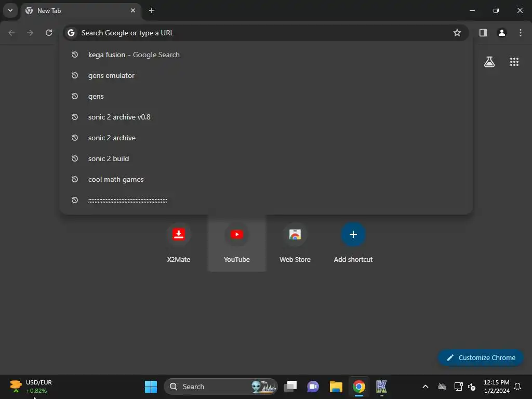The width and height of the screenshot is (532, 399).
Task: Open the tab search dropdown arrow
Action: [10, 10]
